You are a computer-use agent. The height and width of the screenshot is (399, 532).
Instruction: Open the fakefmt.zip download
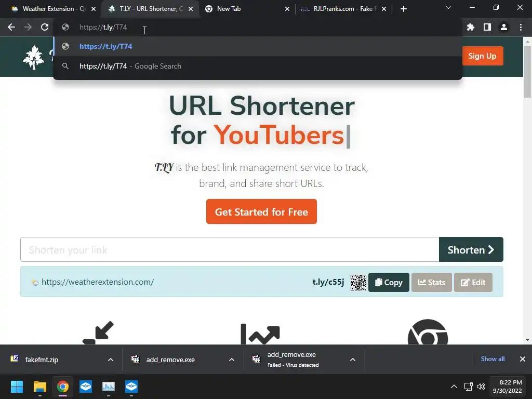(42, 360)
